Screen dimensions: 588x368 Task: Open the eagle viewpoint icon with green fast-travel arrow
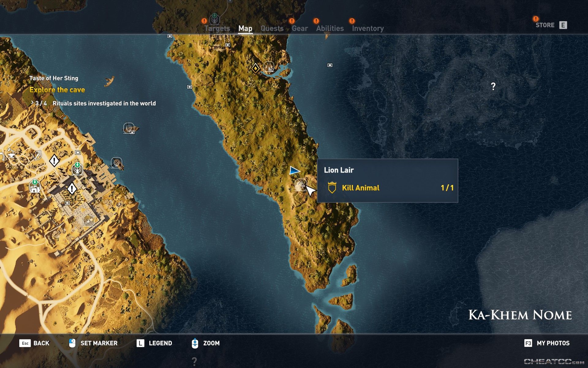[77, 170]
